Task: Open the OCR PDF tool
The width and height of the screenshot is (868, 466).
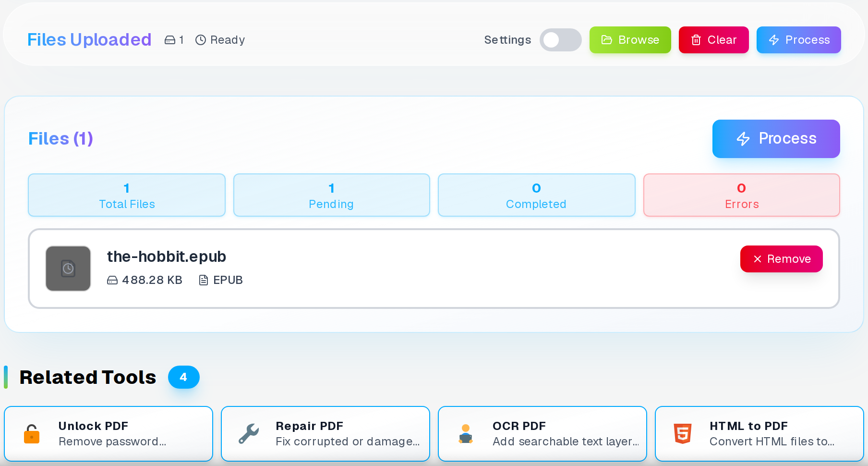Action: tap(542, 434)
